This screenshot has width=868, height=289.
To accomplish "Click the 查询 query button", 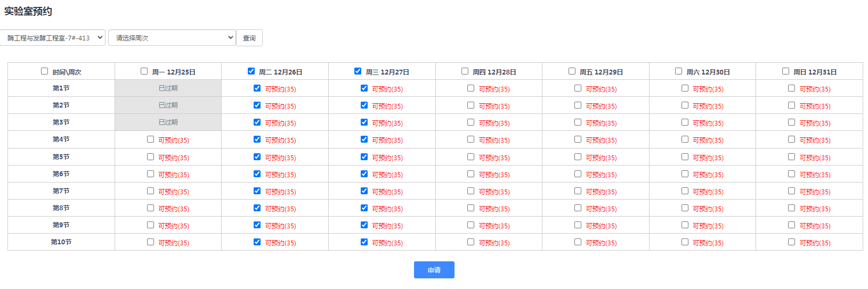I will (x=249, y=38).
